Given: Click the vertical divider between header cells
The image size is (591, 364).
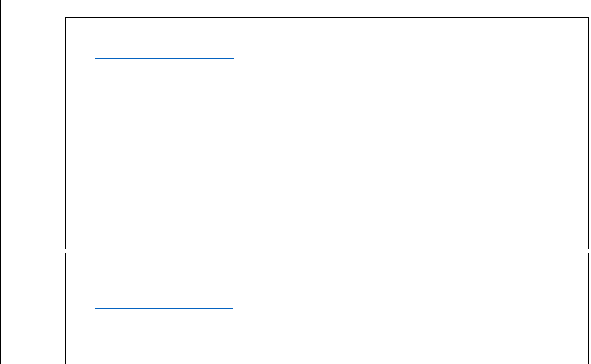Looking at the screenshot, I should [x=63, y=8].
